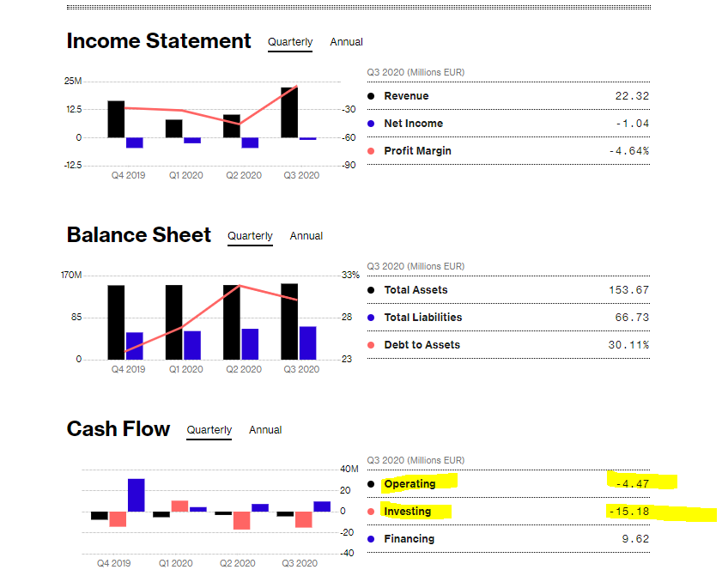Image resolution: width=722 pixels, height=588 pixels.
Task: Click the black Revenue legend dot
Action: click(x=371, y=96)
